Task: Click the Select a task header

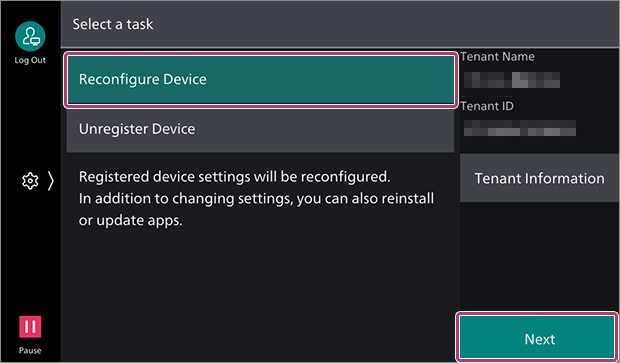Action: [113, 24]
